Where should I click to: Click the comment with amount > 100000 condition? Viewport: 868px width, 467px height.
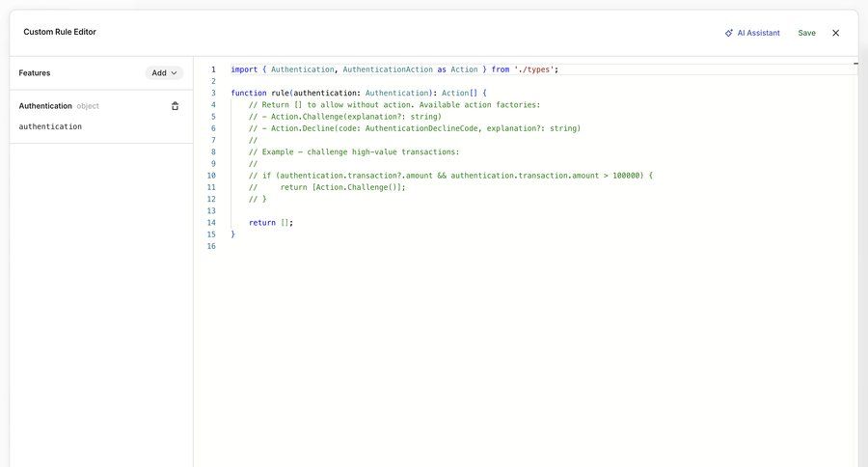pos(450,175)
